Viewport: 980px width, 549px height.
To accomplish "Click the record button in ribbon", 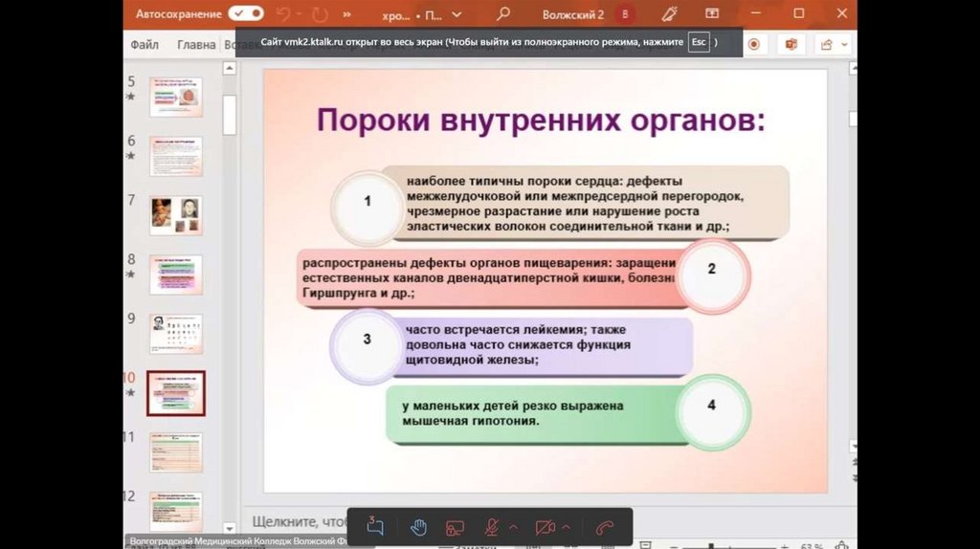I will tap(754, 44).
